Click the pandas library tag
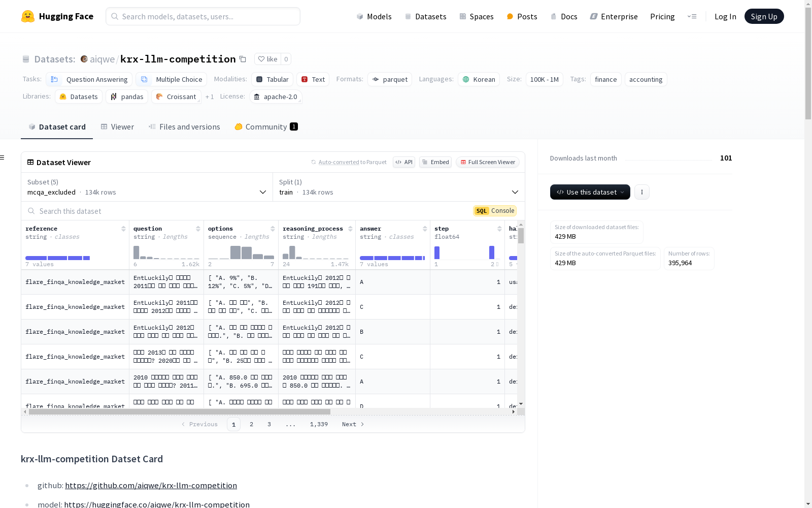 pos(127,97)
